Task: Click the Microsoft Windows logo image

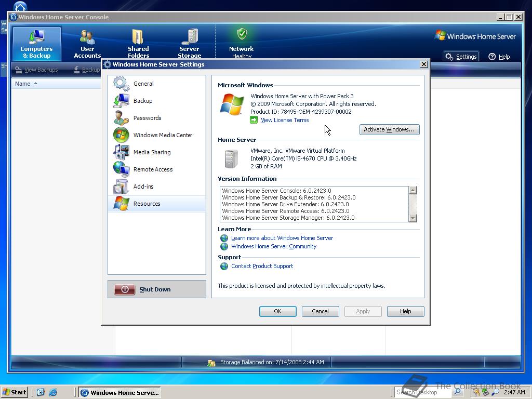Action: click(232, 104)
